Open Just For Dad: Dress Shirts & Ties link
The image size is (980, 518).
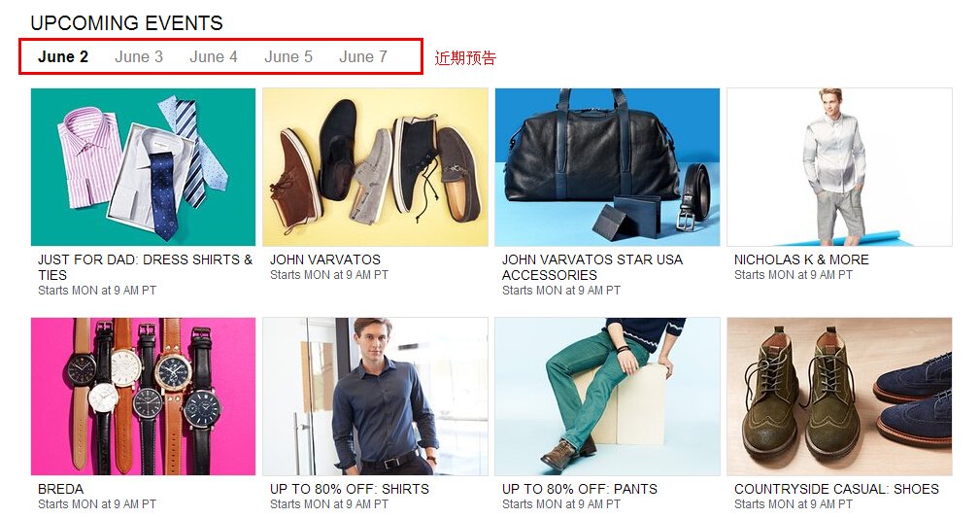pos(145,267)
